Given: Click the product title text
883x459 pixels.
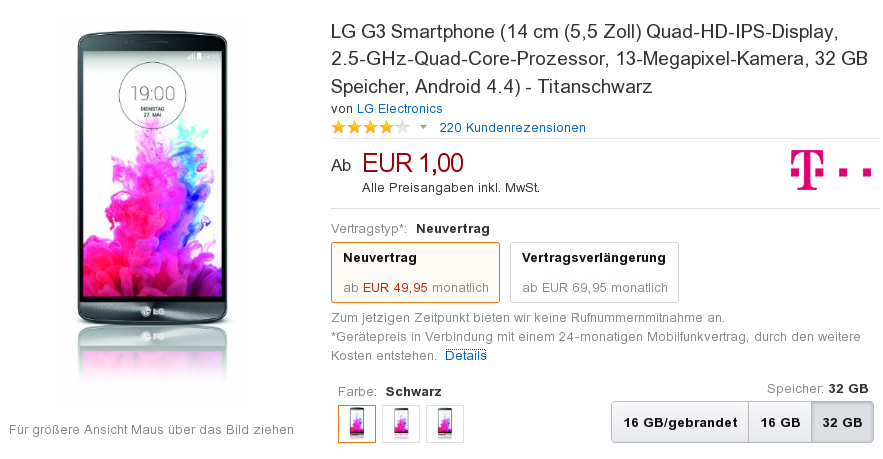Looking at the screenshot, I should point(599,59).
